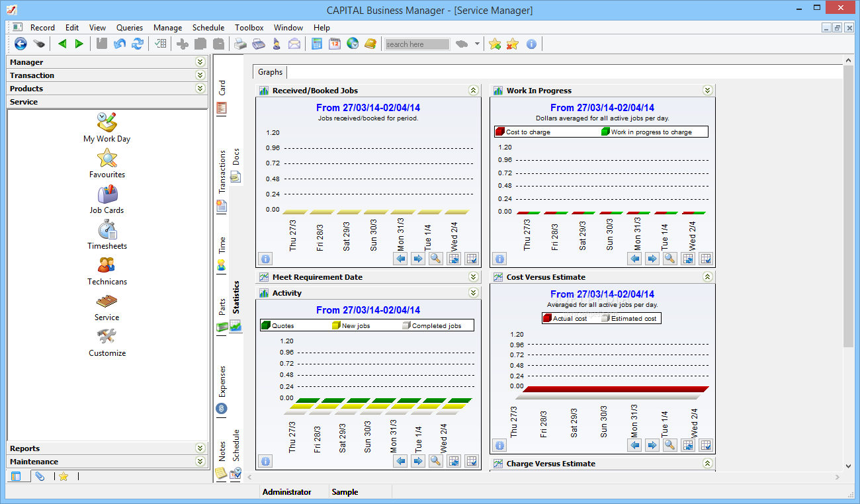This screenshot has width=860, height=504.
Task: Switch to the Expenses vertical tab
Action: pyautogui.click(x=222, y=390)
